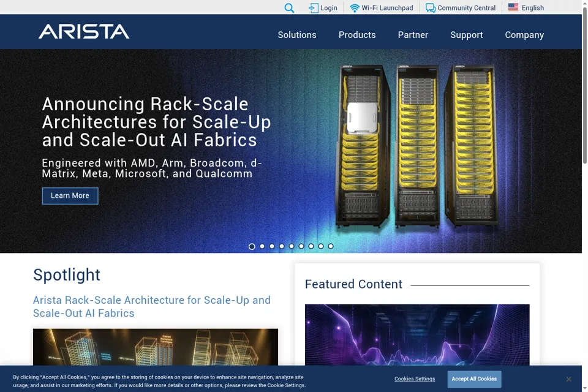Click the Spotlight wireframe rack image
The width and height of the screenshot is (588, 392).
(156, 347)
